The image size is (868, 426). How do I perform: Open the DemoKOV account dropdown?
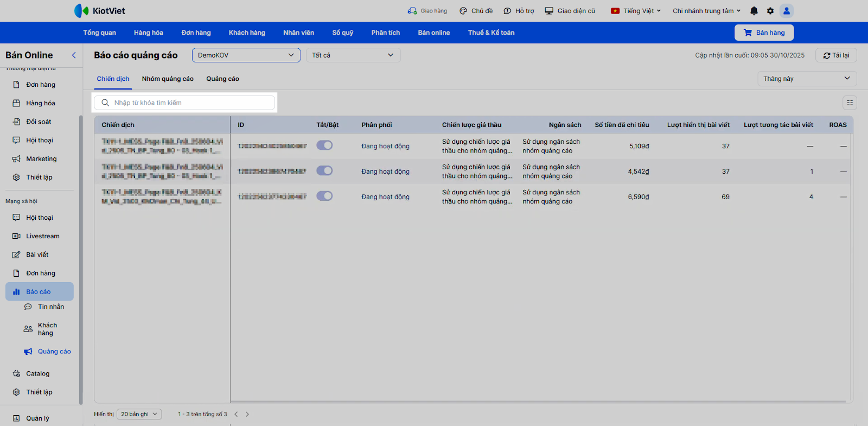pos(246,55)
